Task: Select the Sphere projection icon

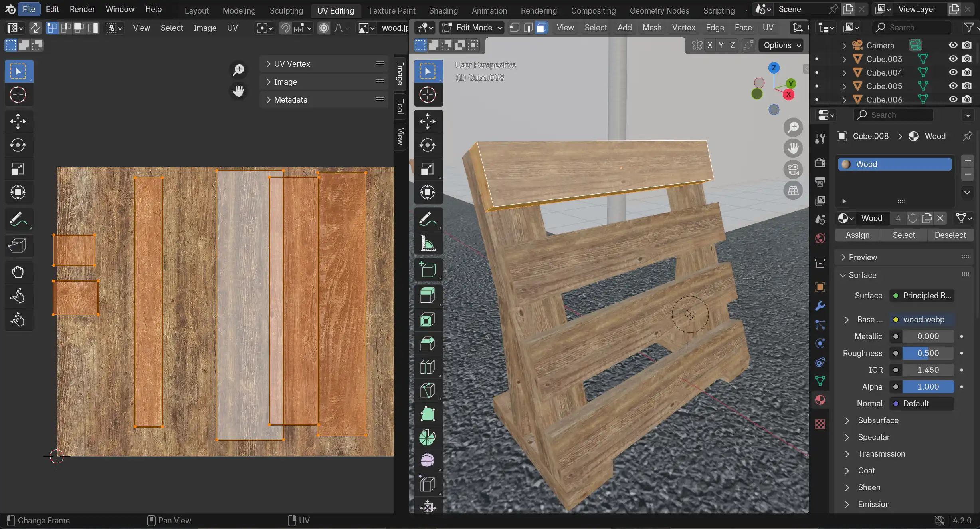Action: (x=428, y=461)
